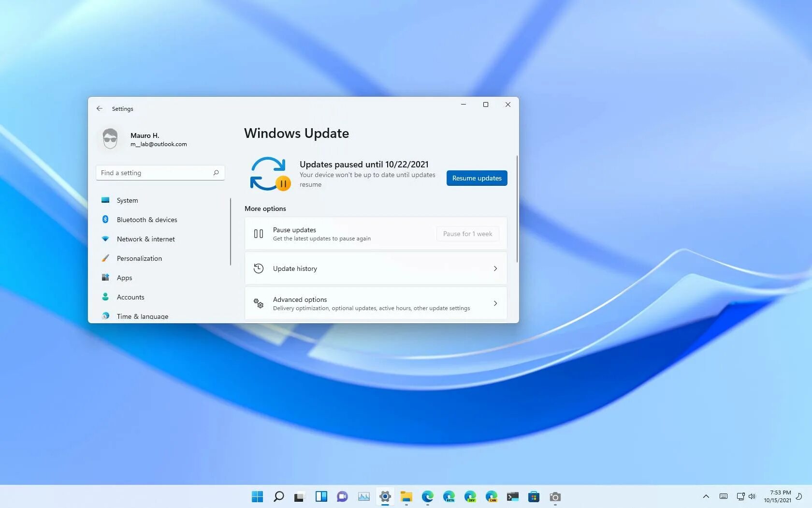The height and width of the screenshot is (508, 812).
Task: Open Windows Terminal from the taskbar
Action: point(513,496)
